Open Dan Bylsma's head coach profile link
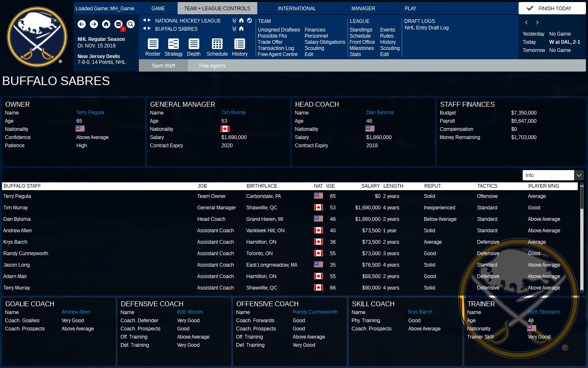Image resolution: width=588 pixels, height=368 pixels. pos(380,112)
